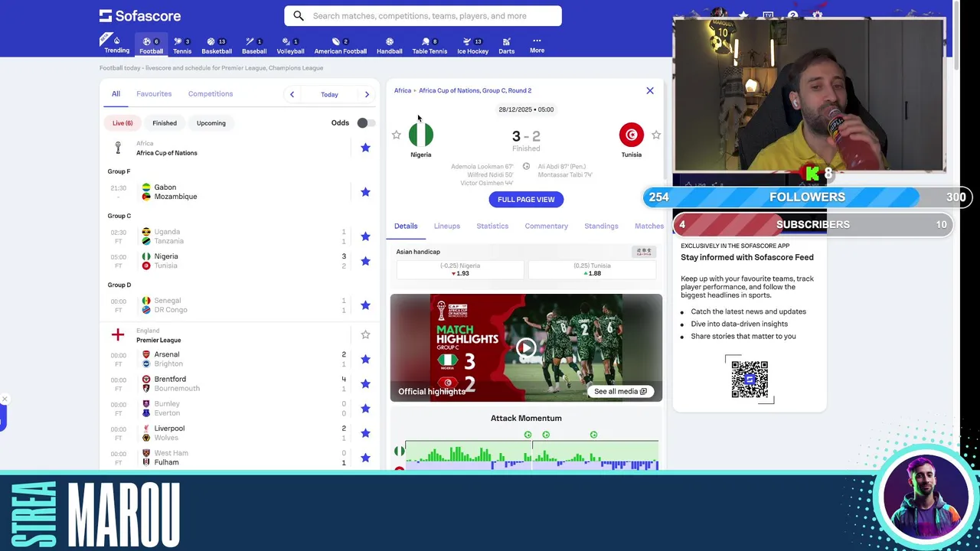Close the match details panel

650,90
